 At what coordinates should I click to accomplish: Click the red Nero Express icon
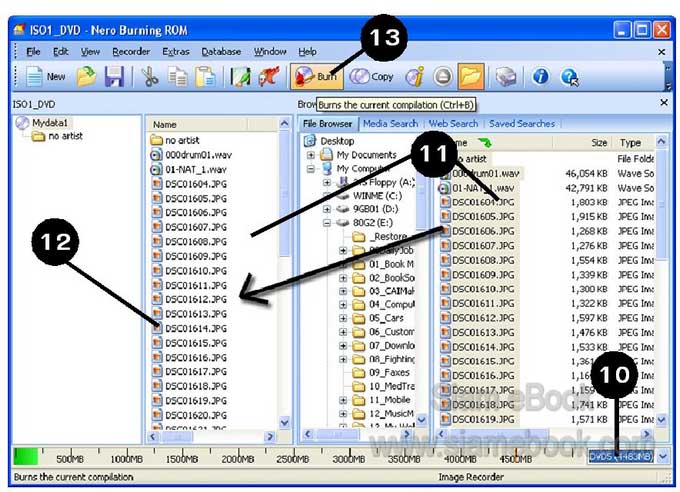(269, 77)
